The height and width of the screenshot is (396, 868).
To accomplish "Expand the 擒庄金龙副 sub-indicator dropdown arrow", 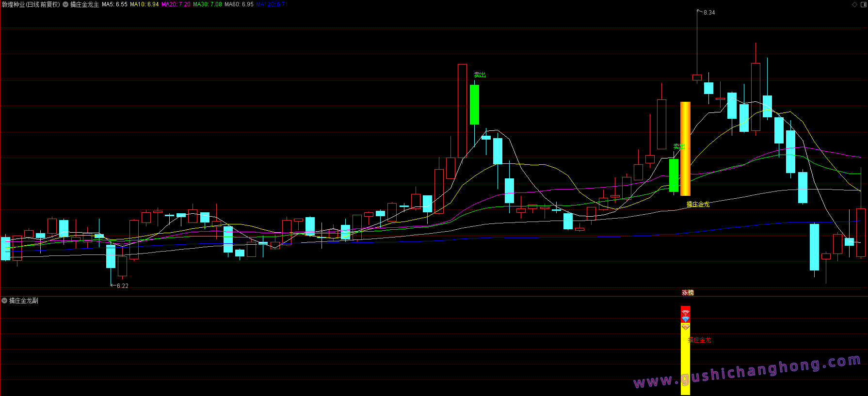I will [x=4, y=301].
